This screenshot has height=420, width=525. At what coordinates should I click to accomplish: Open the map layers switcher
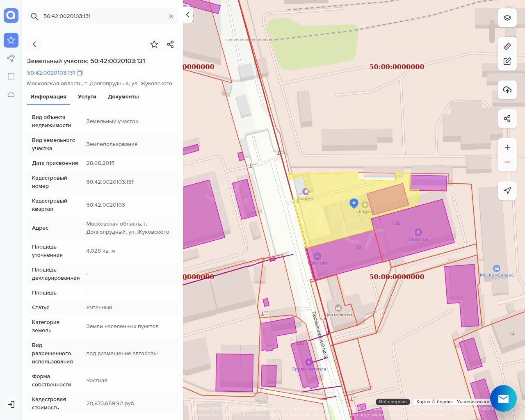[507, 18]
